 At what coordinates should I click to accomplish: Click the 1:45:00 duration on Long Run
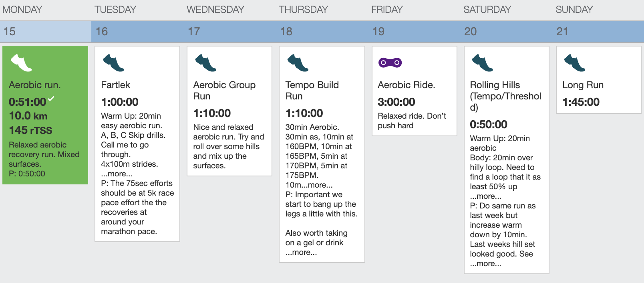click(581, 102)
